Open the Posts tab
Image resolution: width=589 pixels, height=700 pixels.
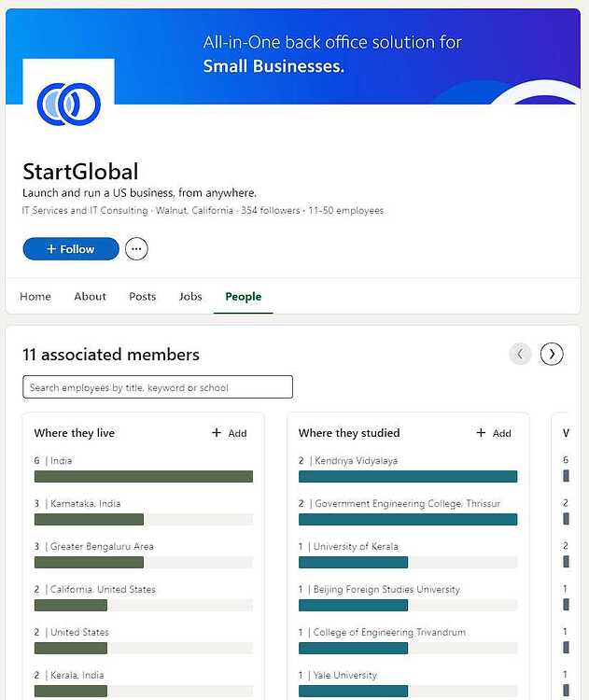pyautogui.click(x=143, y=297)
